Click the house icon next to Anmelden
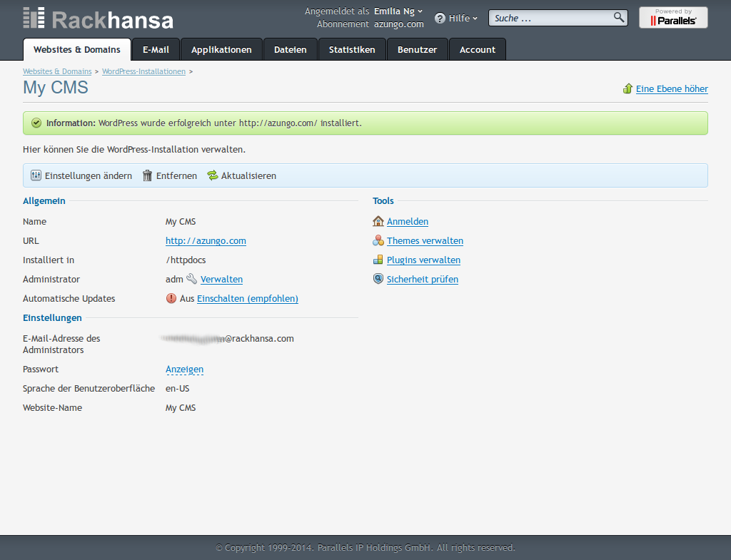 tap(378, 221)
